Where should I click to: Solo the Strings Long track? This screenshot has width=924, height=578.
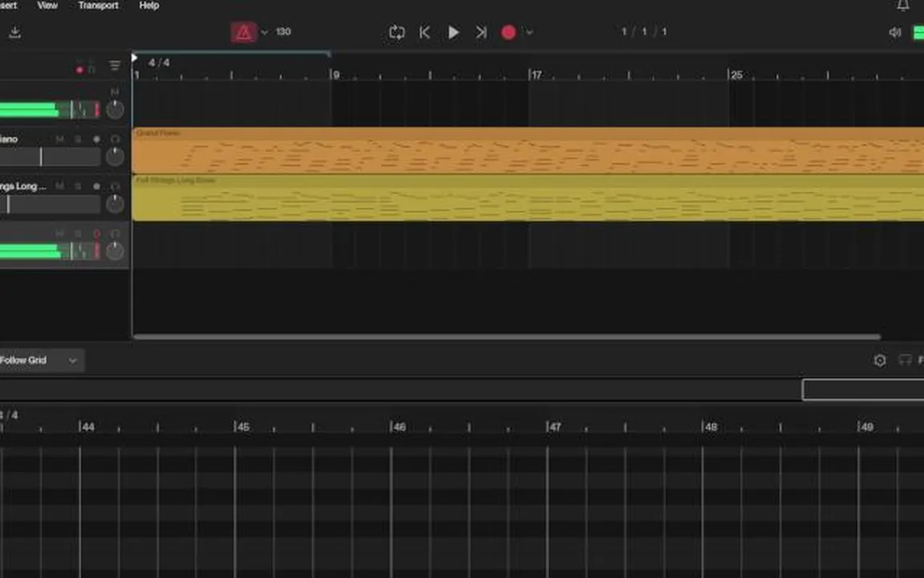pyautogui.click(x=78, y=186)
